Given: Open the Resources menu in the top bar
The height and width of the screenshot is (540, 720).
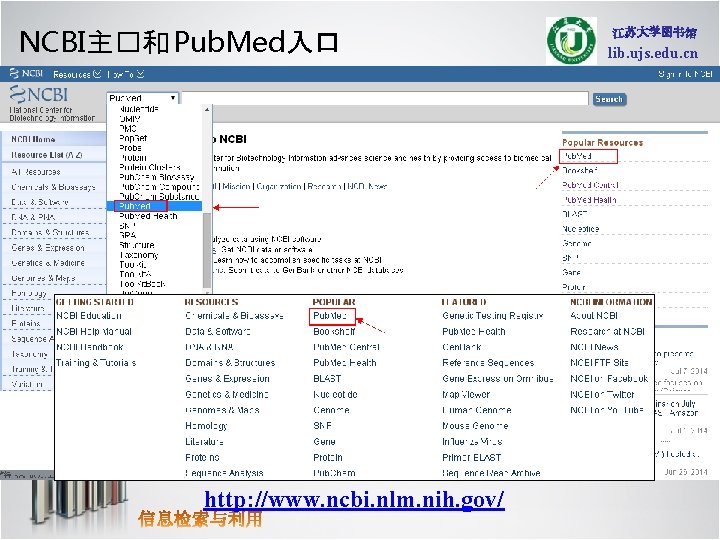Looking at the screenshot, I should click(77, 74).
